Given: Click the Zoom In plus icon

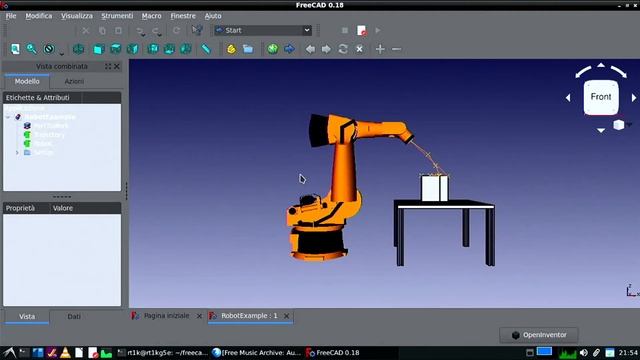Looking at the screenshot, I should click(x=380, y=49).
